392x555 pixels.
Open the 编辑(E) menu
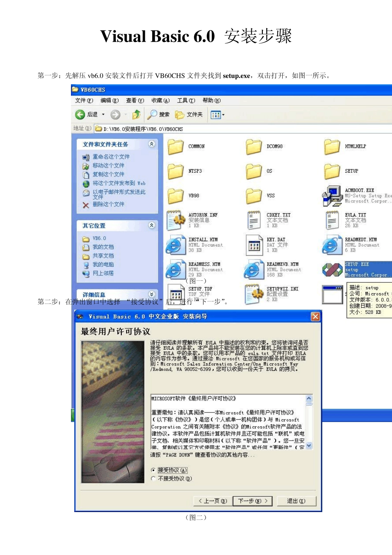[x=110, y=100]
